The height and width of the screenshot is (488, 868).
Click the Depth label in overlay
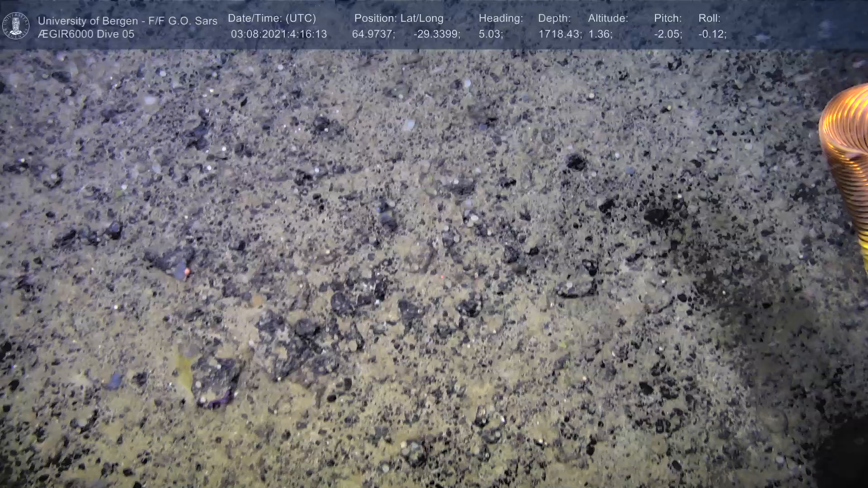pyautogui.click(x=554, y=19)
